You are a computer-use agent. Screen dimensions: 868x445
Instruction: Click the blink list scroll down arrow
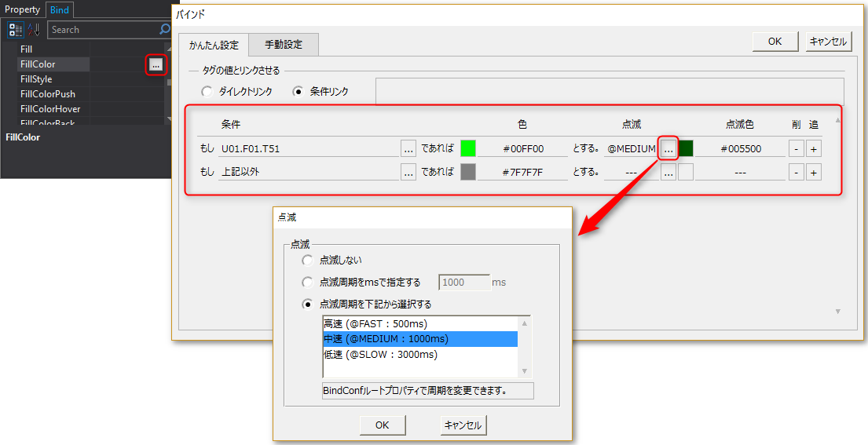pos(525,371)
